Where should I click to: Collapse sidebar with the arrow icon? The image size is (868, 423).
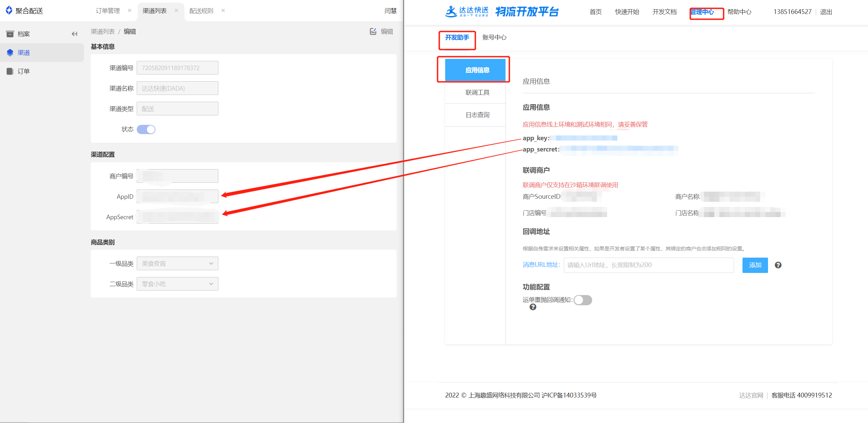74,34
